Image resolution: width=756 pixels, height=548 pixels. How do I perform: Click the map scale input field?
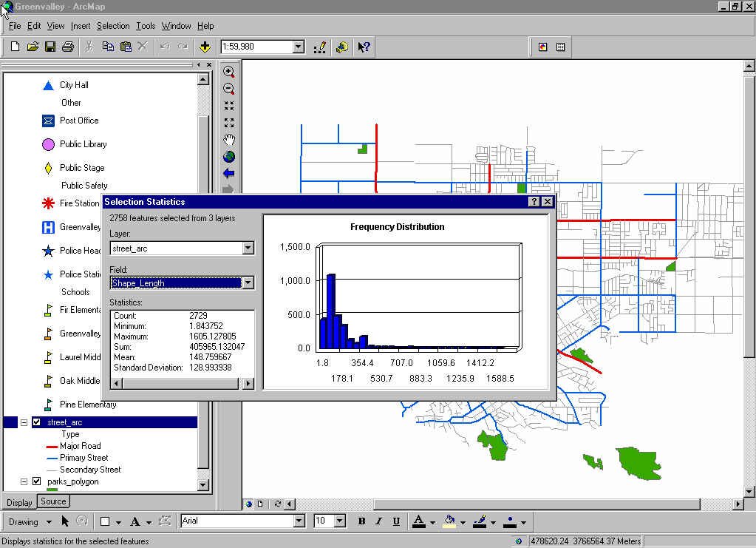pos(256,47)
